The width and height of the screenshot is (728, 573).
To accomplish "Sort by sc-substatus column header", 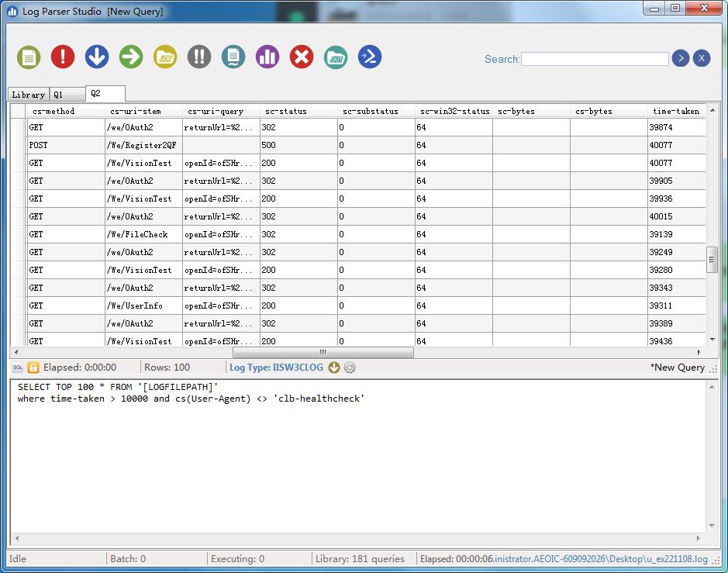I will coord(376,111).
